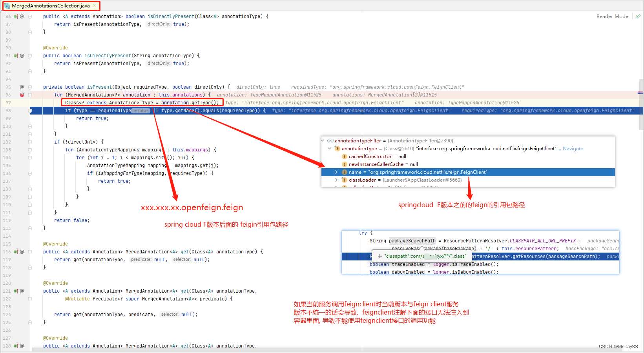The height and width of the screenshot is (353, 644).
Task: Select the highlighted name = netflix.feign.FeignClient row
Action: (468, 172)
